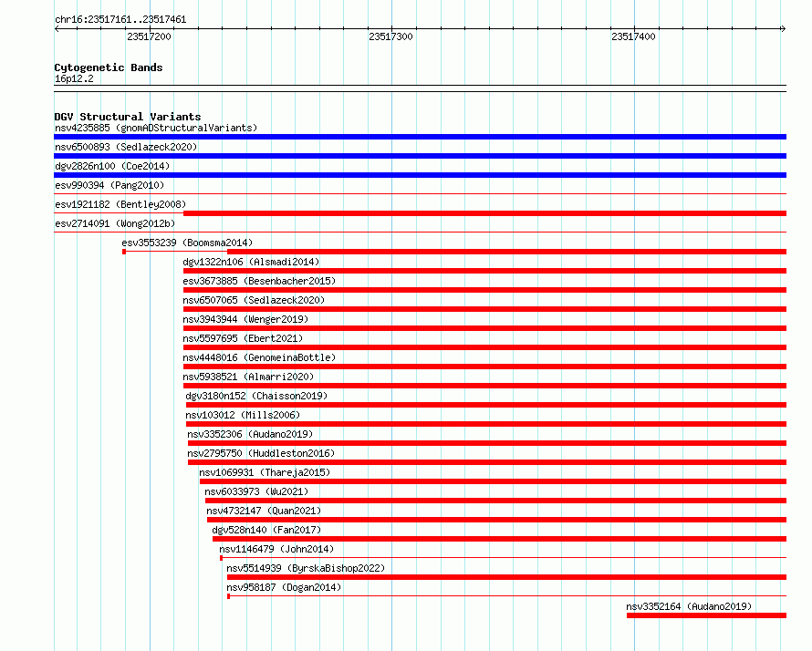This screenshot has width=812, height=651.
Task: Click the red bar under dgv1322n106
Action: 484,271
